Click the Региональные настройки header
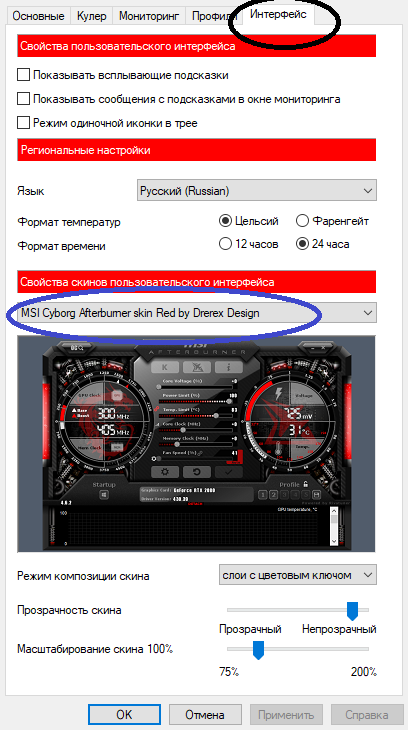The image size is (408, 730). 197,150
